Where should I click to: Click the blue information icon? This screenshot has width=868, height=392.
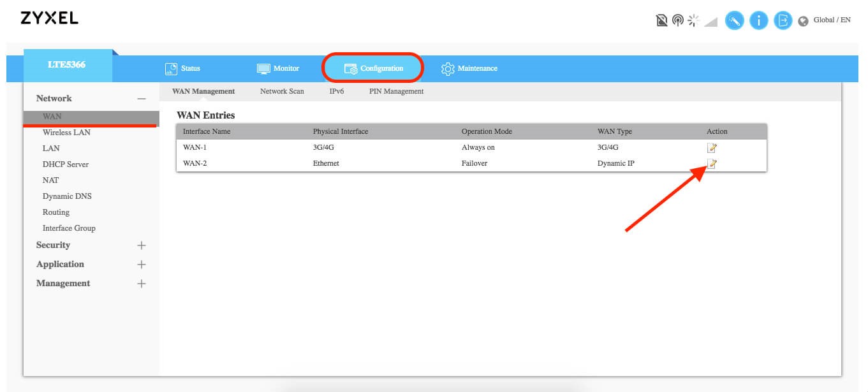pos(758,21)
